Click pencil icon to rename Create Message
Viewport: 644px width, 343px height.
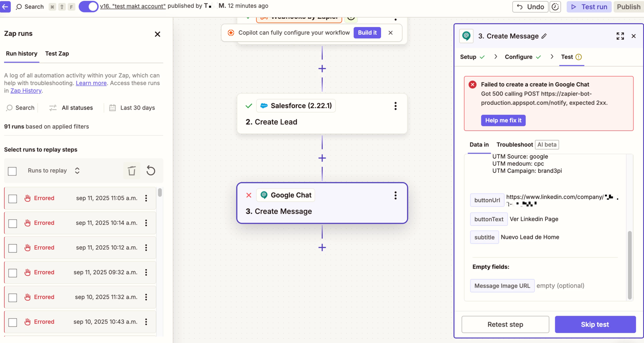544,36
